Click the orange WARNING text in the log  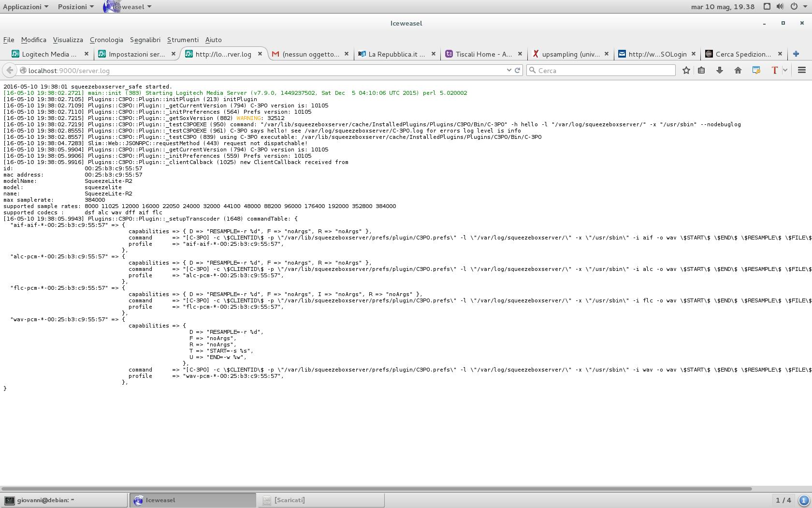click(x=248, y=118)
